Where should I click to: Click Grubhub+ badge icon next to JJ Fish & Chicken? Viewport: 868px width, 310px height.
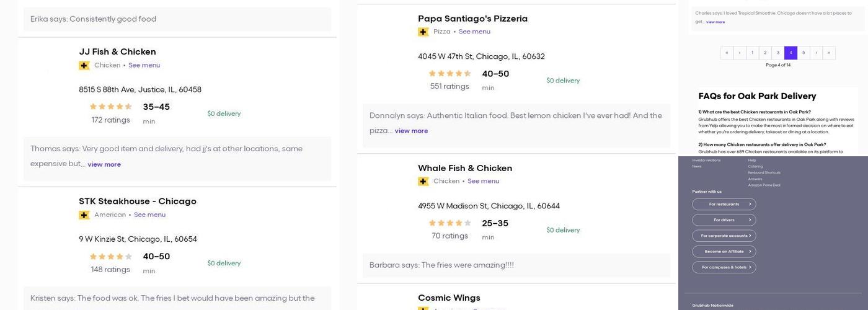(x=84, y=65)
